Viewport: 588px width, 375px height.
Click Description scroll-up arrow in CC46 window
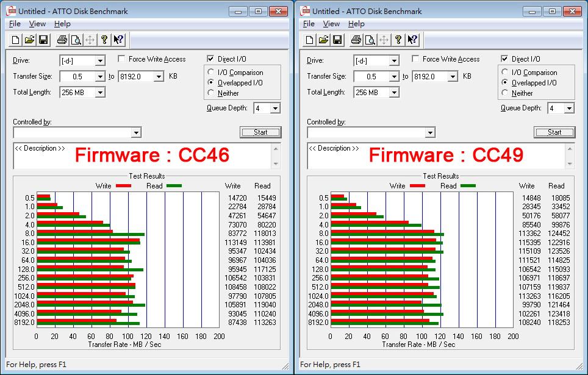click(x=276, y=149)
